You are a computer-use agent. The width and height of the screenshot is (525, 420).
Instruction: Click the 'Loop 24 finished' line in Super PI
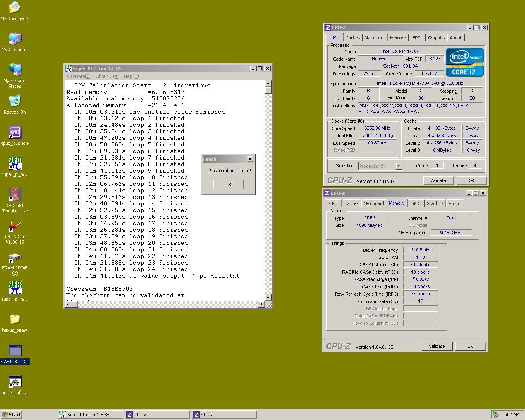point(131,269)
